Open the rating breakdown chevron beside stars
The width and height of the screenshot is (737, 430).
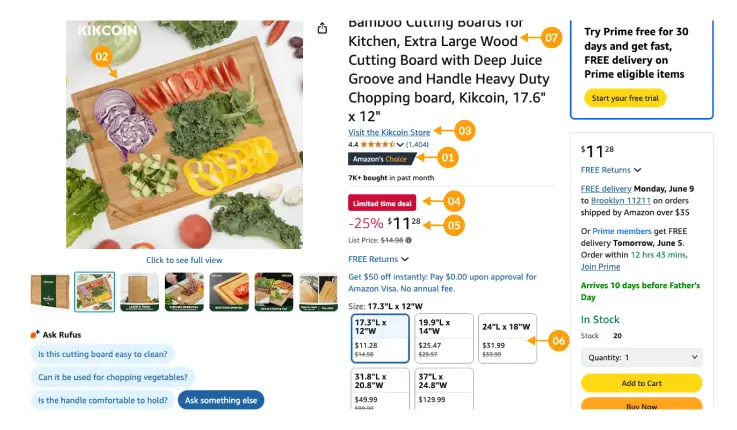point(401,145)
